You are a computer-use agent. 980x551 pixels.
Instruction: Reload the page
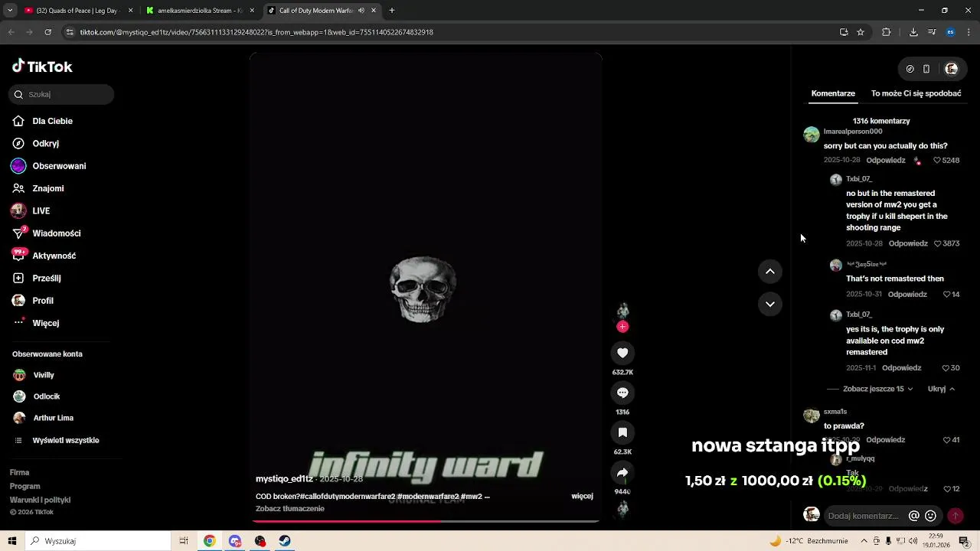(47, 32)
